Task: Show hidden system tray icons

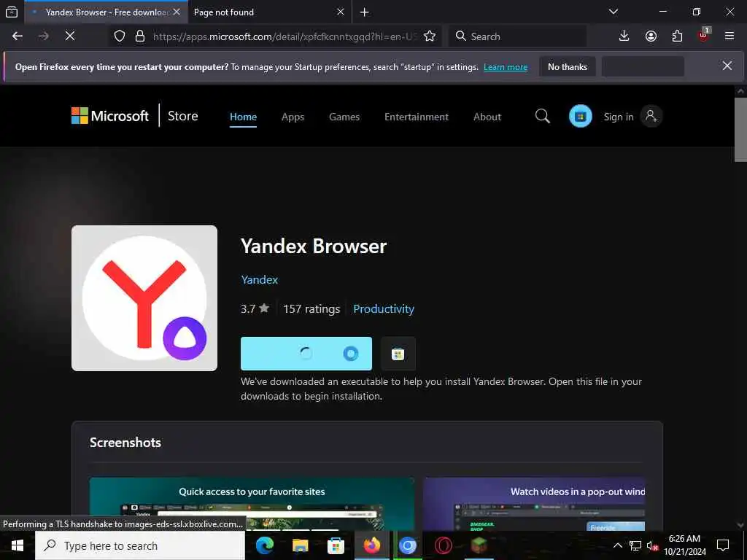Action: pos(617,545)
